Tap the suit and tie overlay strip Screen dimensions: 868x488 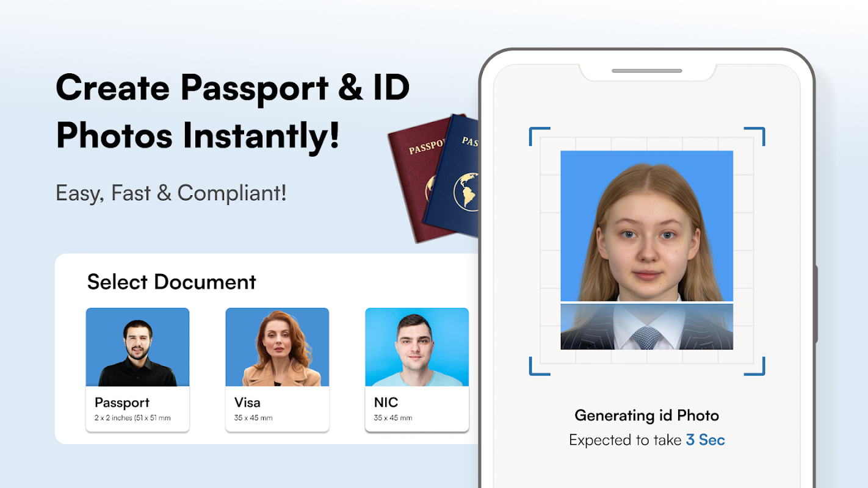coord(646,326)
